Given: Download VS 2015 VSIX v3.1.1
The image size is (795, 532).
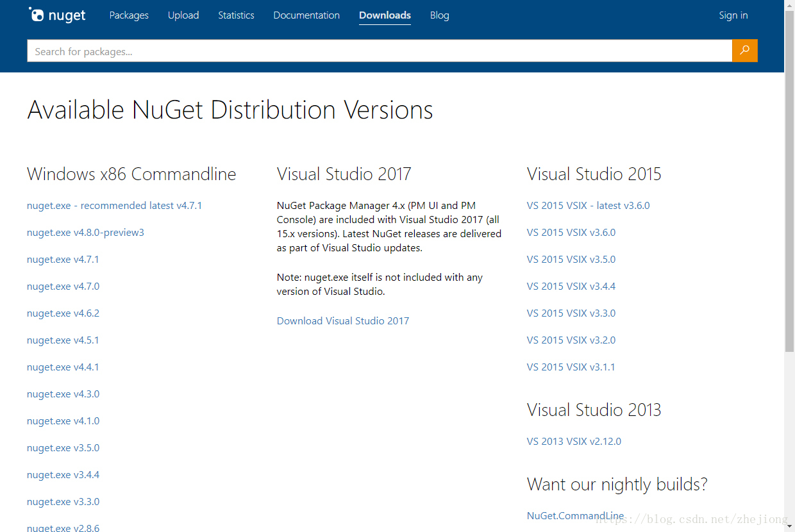Looking at the screenshot, I should click(571, 367).
